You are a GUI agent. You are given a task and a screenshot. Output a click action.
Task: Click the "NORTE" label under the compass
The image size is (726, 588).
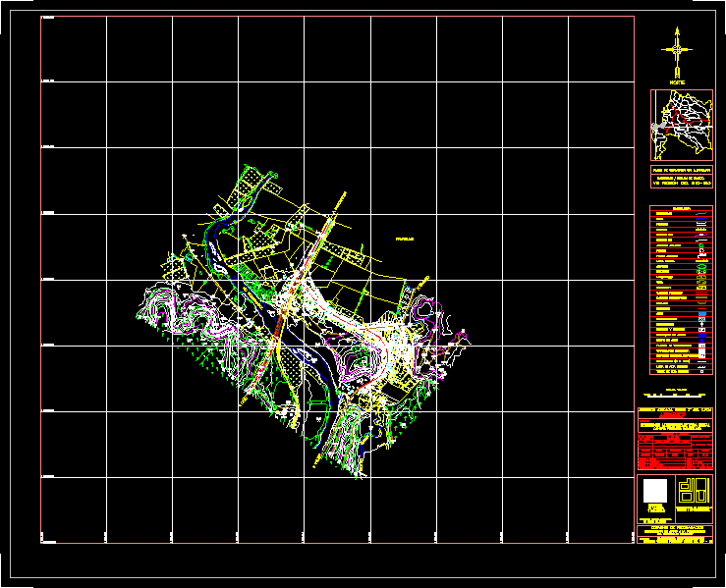(x=677, y=82)
